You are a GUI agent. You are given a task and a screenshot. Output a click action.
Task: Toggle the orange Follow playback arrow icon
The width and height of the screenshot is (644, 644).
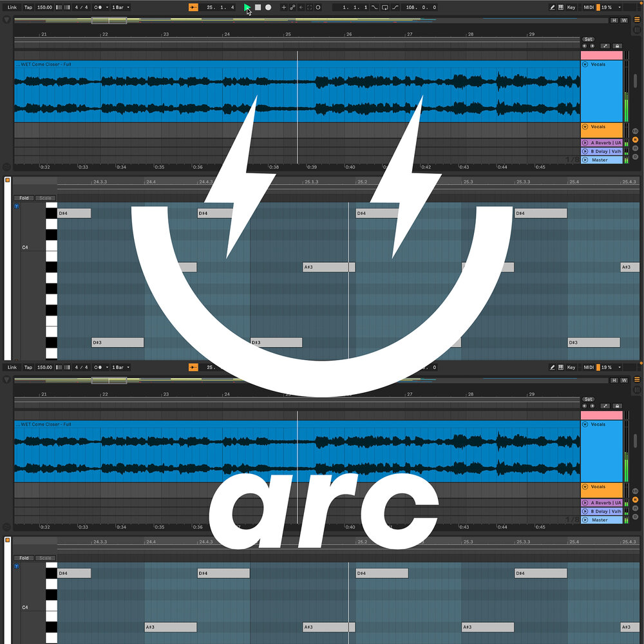coord(193,7)
